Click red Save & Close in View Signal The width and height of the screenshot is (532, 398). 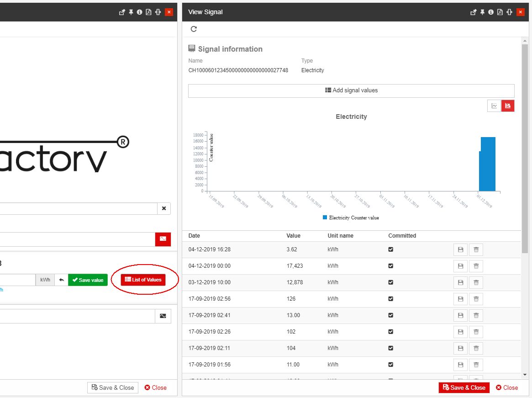pos(464,387)
